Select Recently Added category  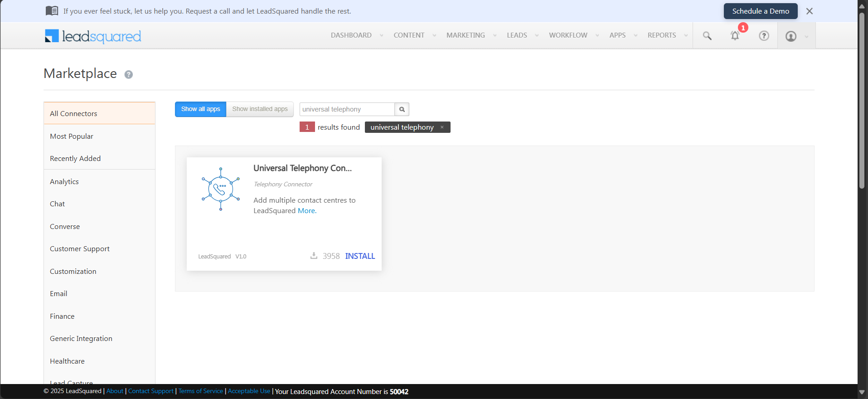point(99,159)
